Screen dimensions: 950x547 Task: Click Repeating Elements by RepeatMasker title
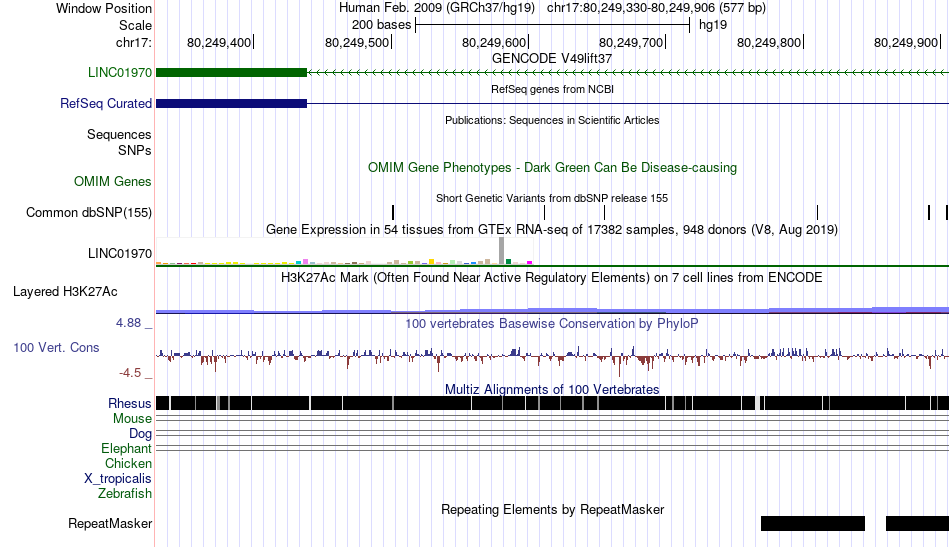(x=552, y=509)
